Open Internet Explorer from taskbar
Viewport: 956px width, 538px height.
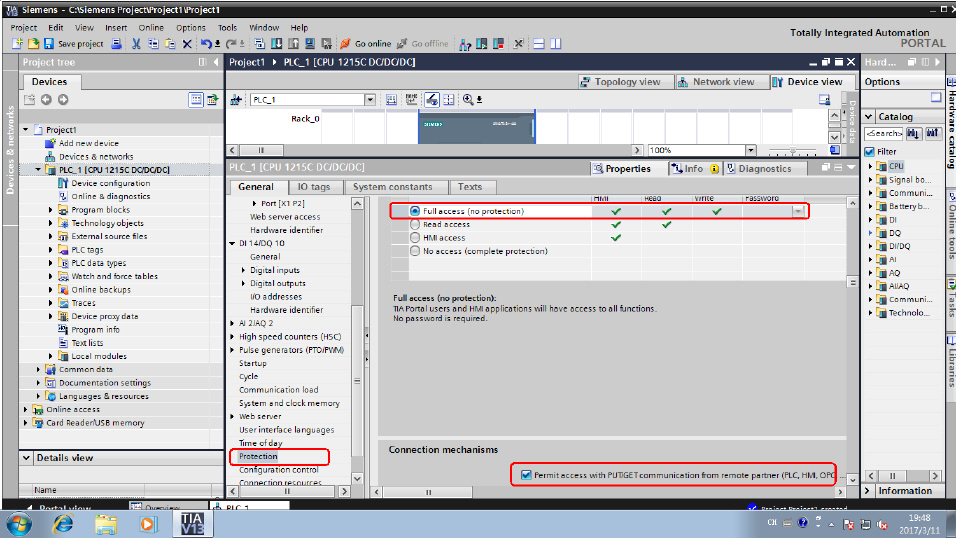(63, 524)
